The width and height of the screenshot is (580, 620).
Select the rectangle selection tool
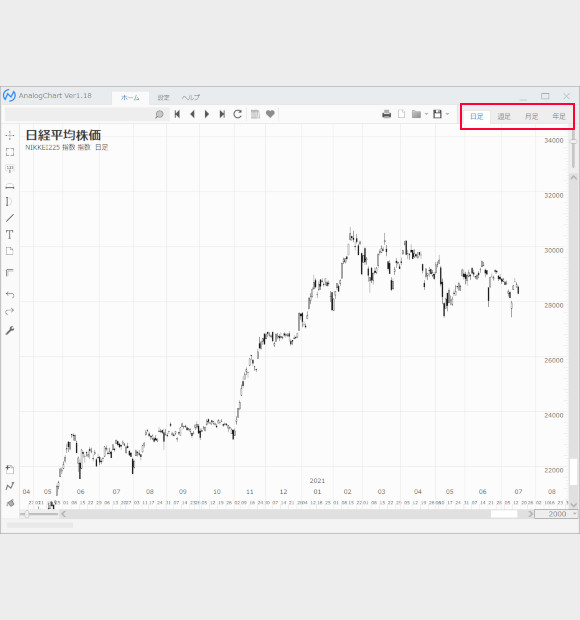click(x=10, y=152)
